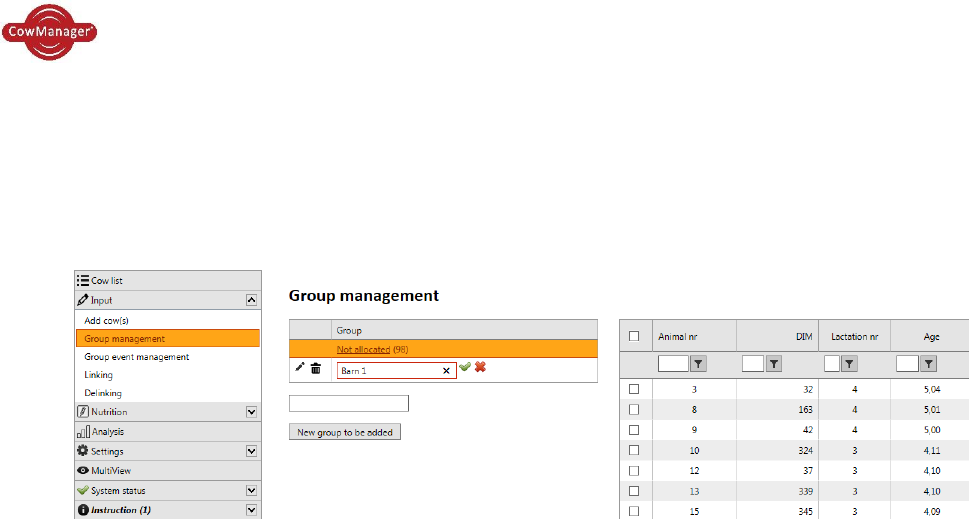Open the Age column filter icon
Screen dimensions: 969x519
tap(928, 364)
